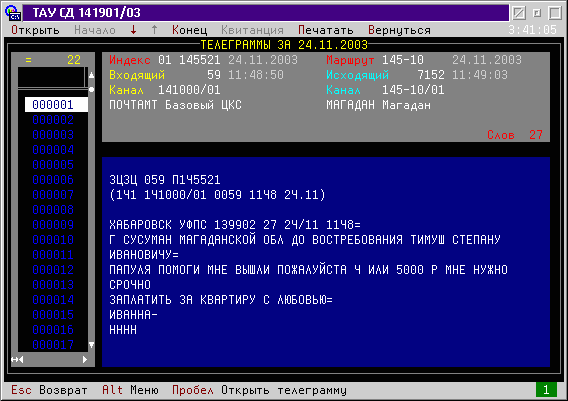
Task: Pick telegram 000017 from the list
Action: click(53, 344)
